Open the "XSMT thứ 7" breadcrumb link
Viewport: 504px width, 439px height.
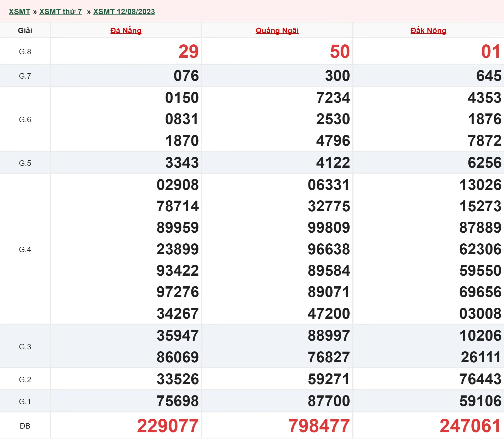coord(60,12)
